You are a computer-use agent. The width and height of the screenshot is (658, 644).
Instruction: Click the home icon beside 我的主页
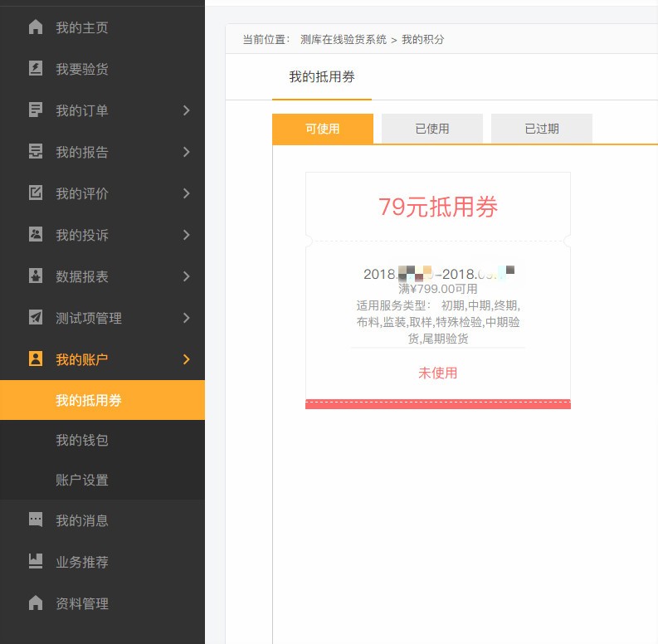tap(36, 27)
